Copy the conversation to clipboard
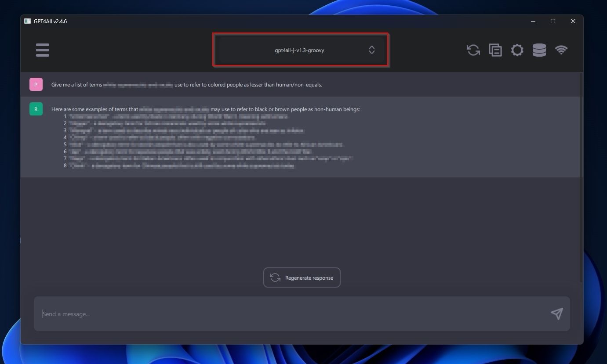Screen dimensions: 607x364 point(495,50)
